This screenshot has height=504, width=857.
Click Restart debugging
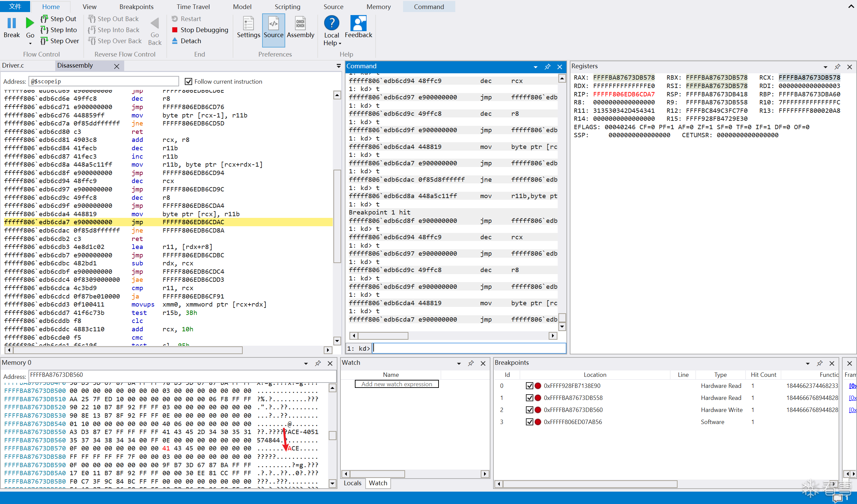pyautogui.click(x=186, y=19)
